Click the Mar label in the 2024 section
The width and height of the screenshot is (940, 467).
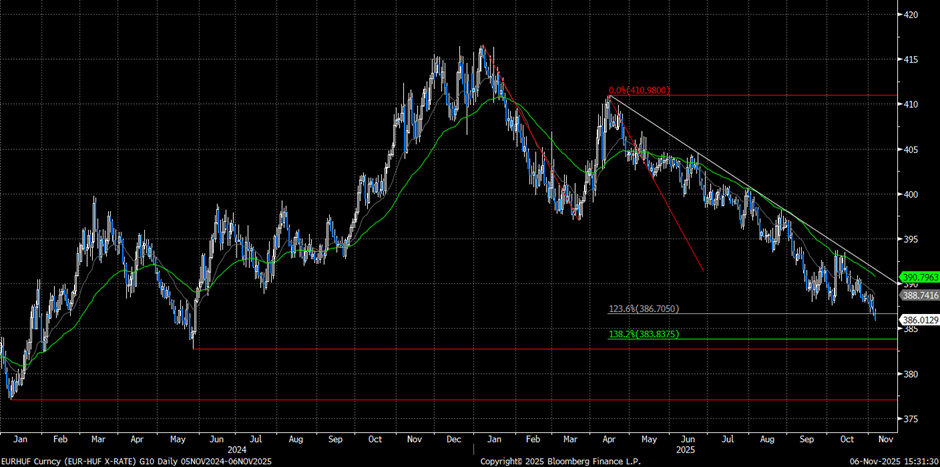[98, 439]
